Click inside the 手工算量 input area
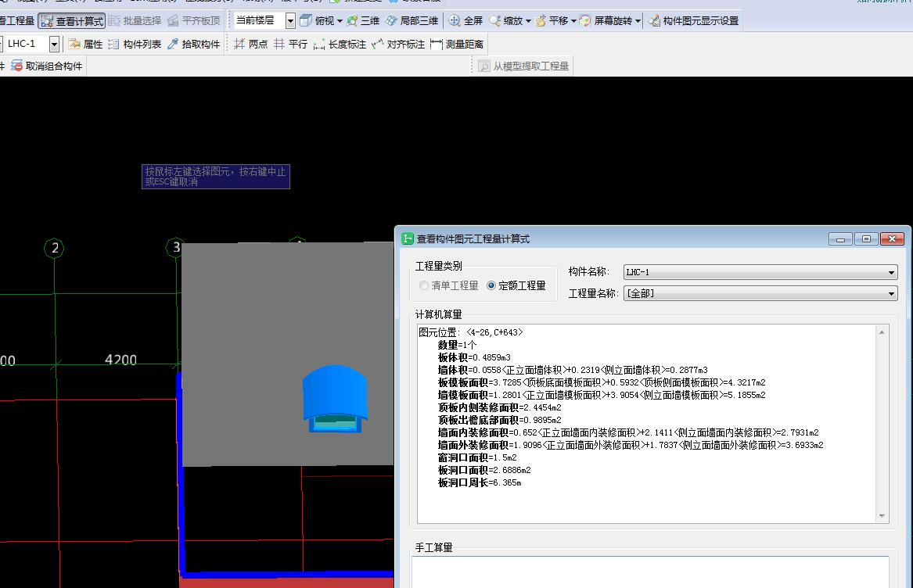Viewport: 913px width, 588px height. tap(650, 572)
